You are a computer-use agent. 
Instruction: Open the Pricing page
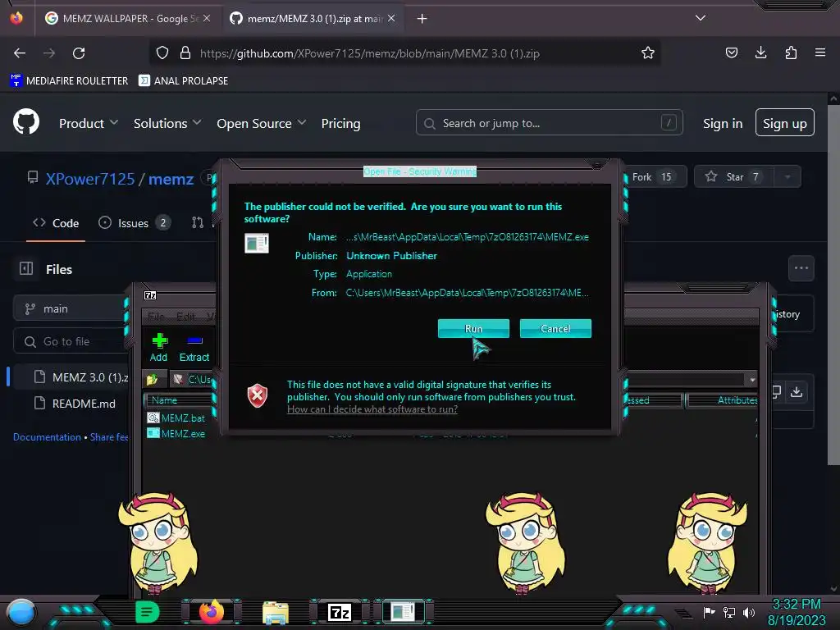(340, 124)
